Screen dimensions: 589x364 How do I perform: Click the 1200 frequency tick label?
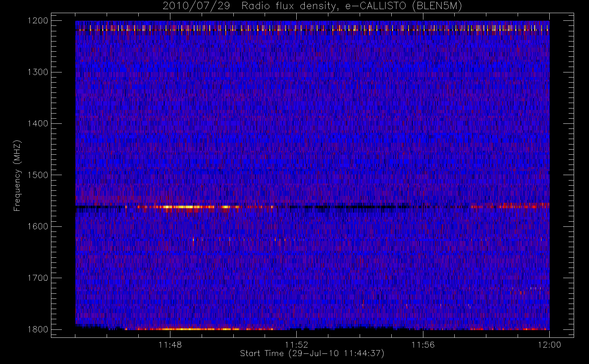[x=38, y=21]
